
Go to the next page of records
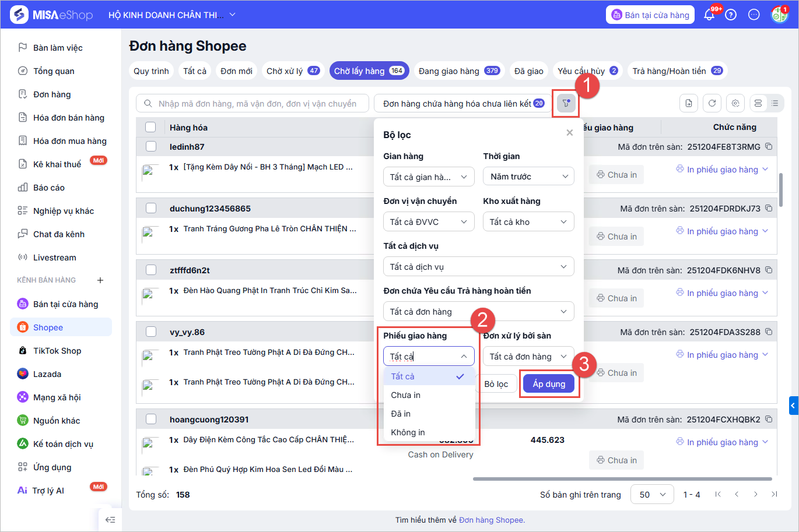pos(755,495)
